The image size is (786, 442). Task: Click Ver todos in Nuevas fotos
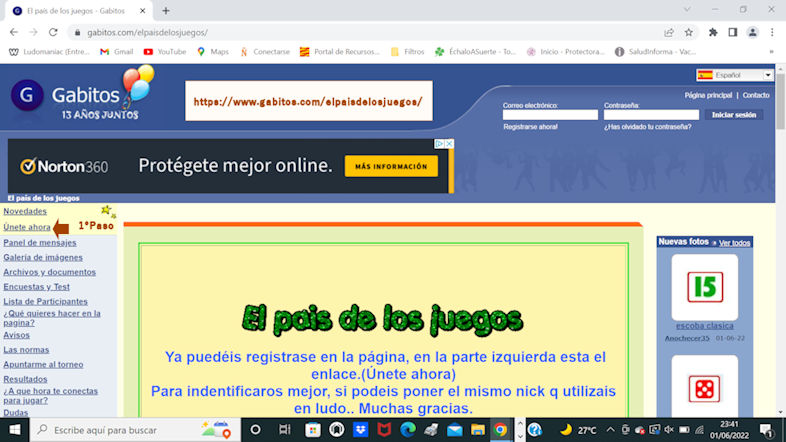(x=734, y=243)
